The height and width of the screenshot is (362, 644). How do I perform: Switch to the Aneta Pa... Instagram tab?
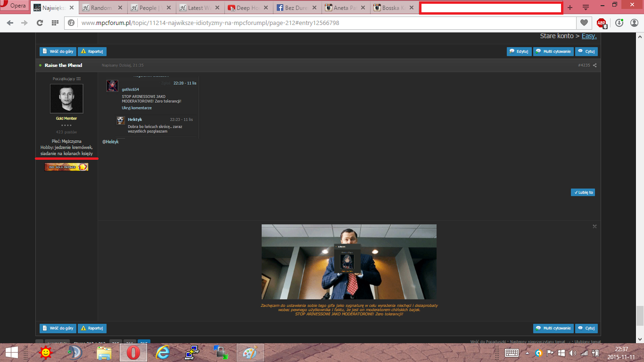(x=346, y=8)
